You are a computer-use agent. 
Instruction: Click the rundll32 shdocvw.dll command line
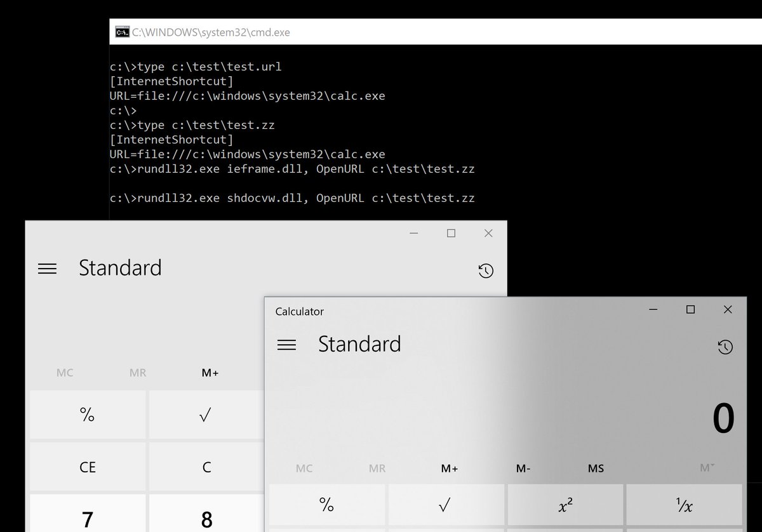292,198
